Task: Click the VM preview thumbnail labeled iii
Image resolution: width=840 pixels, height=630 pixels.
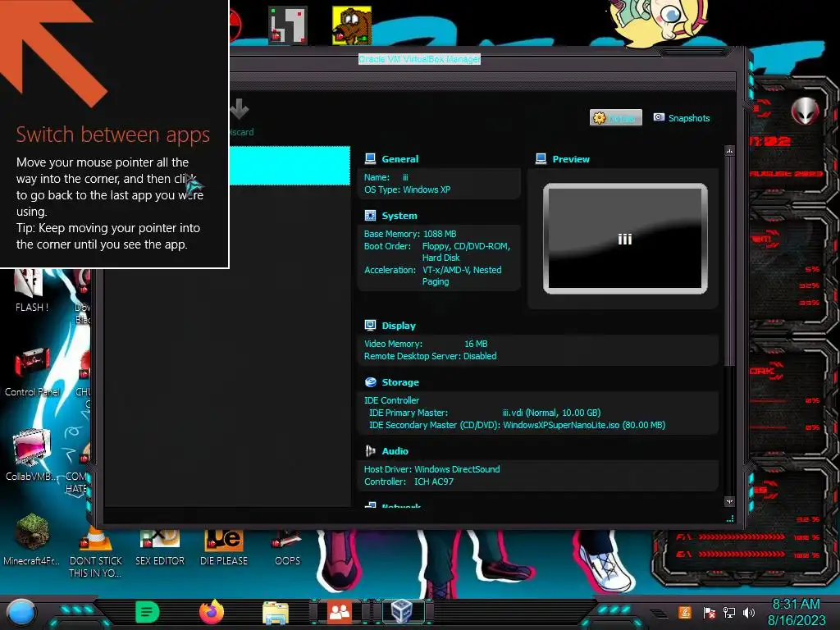Action: [x=625, y=239]
